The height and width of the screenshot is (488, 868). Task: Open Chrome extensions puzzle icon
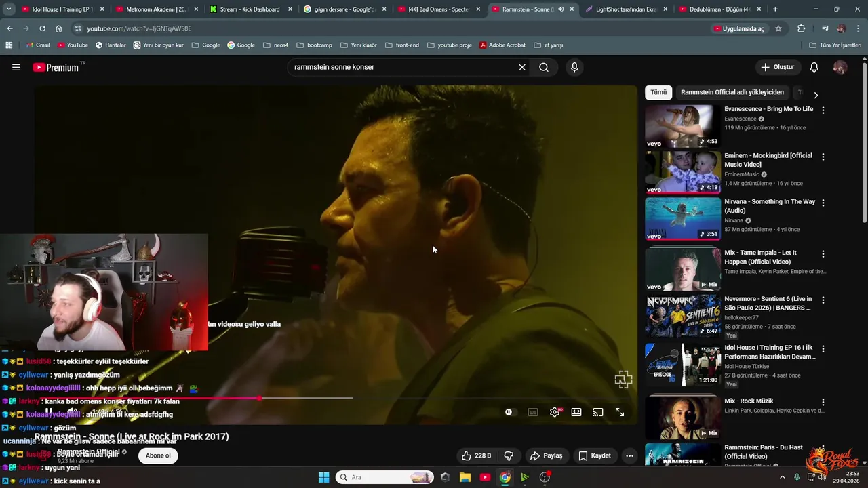tap(802, 28)
